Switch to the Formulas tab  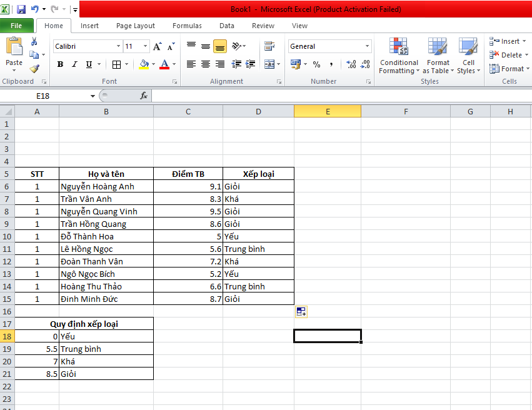(187, 26)
